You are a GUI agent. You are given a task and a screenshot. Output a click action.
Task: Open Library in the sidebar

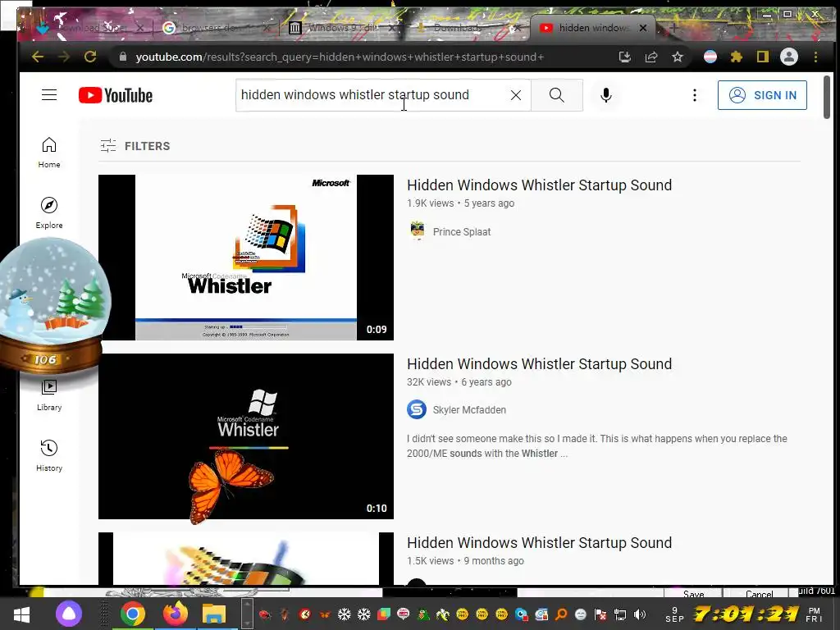(x=49, y=395)
